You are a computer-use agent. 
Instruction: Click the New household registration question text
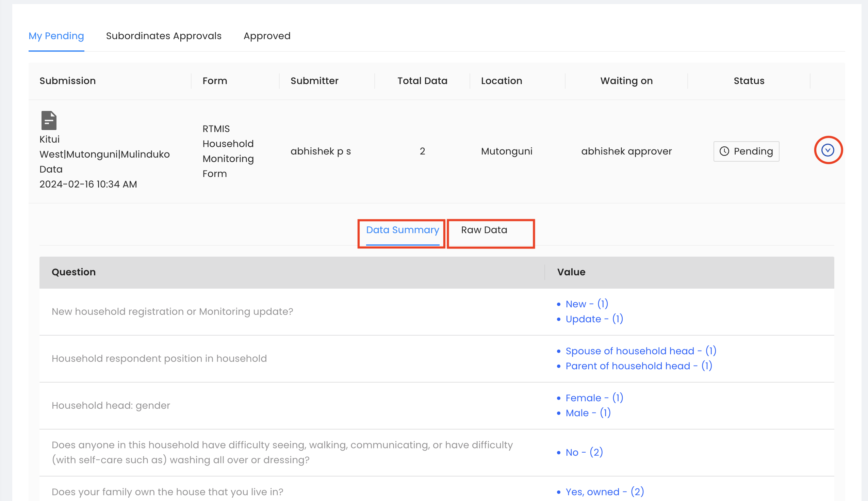coord(172,312)
